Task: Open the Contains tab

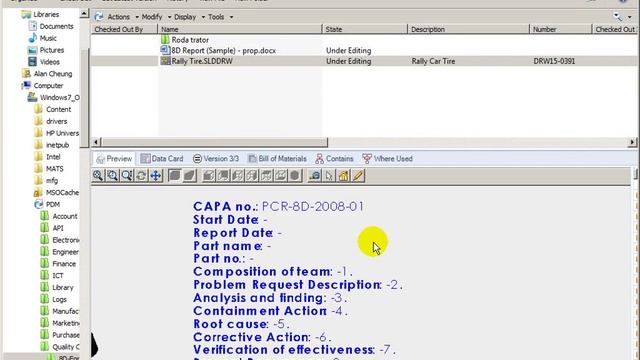Action: (x=334, y=159)
